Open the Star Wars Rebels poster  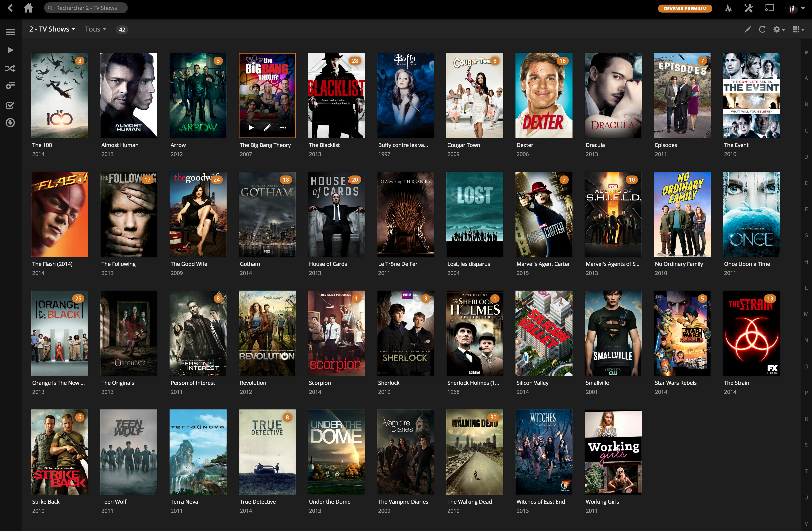[x=682, y=333]
